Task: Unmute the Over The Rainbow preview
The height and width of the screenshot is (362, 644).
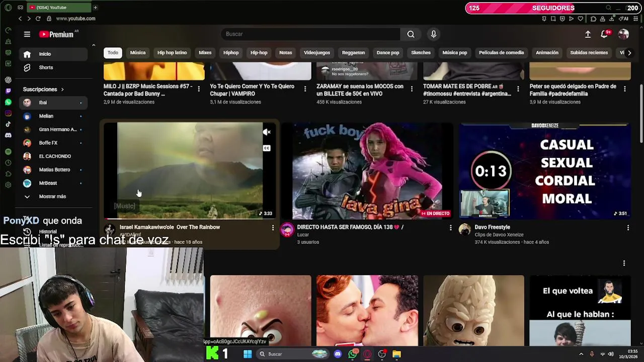Action: point(267,132)
